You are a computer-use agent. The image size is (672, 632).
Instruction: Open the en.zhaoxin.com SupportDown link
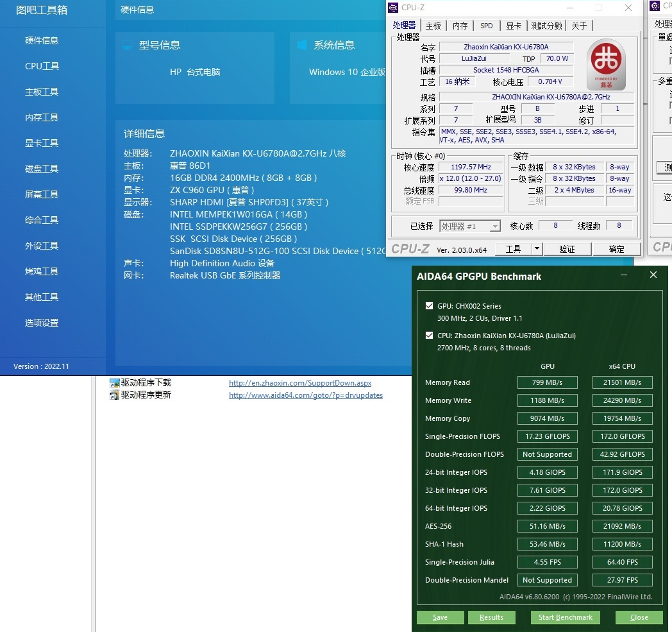(x=299, y=382)
